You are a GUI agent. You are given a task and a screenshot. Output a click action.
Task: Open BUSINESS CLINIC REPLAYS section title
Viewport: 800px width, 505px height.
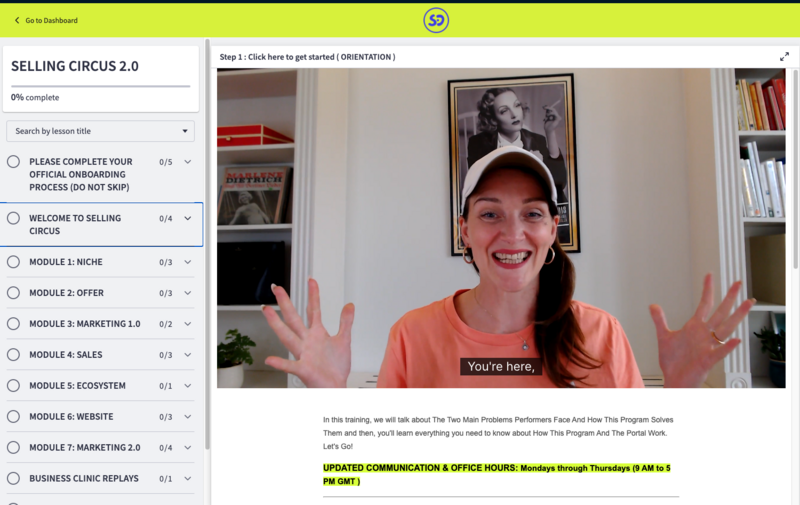(84, 478)
